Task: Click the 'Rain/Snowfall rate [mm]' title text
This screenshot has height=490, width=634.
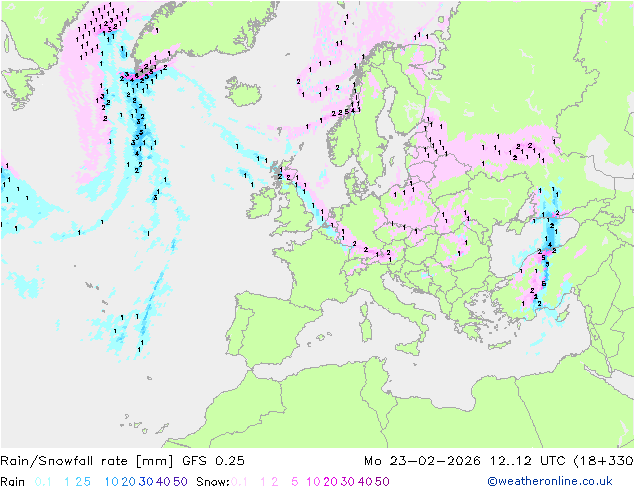Action: pyautogui.click(x=87, y=461)
